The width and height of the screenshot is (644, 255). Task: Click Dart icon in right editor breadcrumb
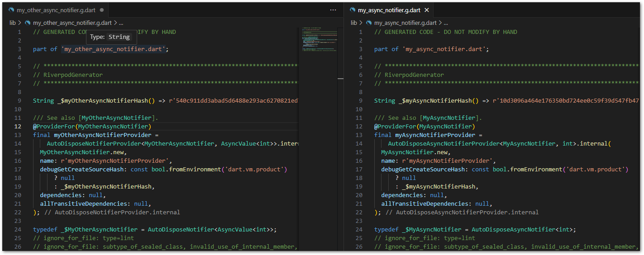(369, 23)
